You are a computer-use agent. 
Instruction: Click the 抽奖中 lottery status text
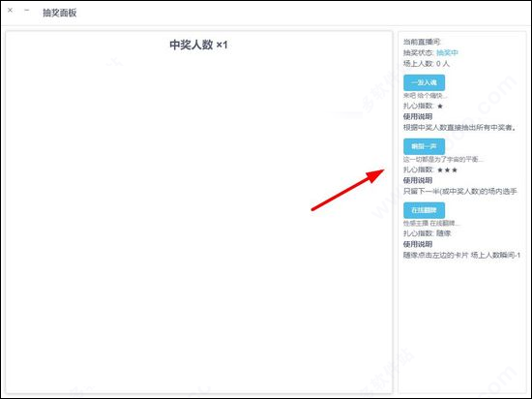point(447,52)
